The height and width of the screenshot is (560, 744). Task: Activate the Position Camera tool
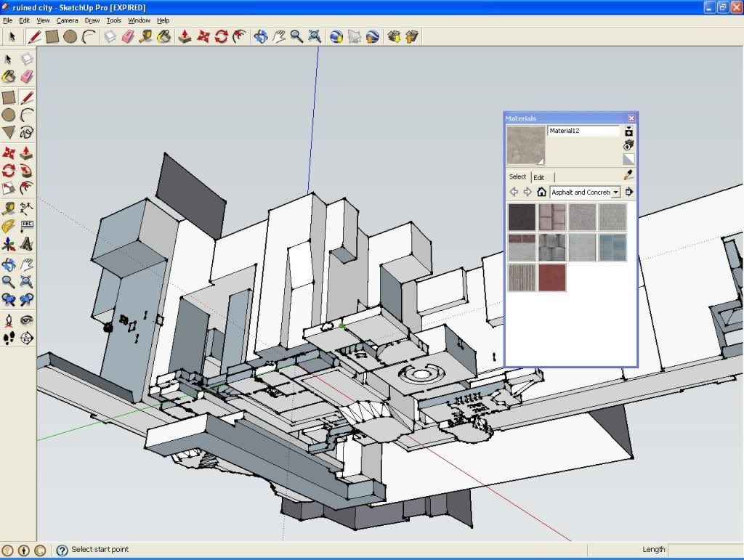(9, 320)
